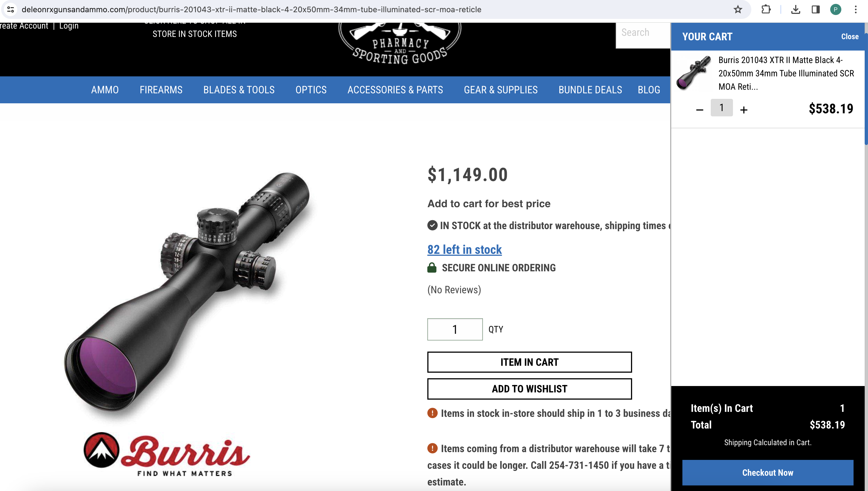Click Checkout Now button
Screen dimensions: 868x491
[x=767, y=472]
